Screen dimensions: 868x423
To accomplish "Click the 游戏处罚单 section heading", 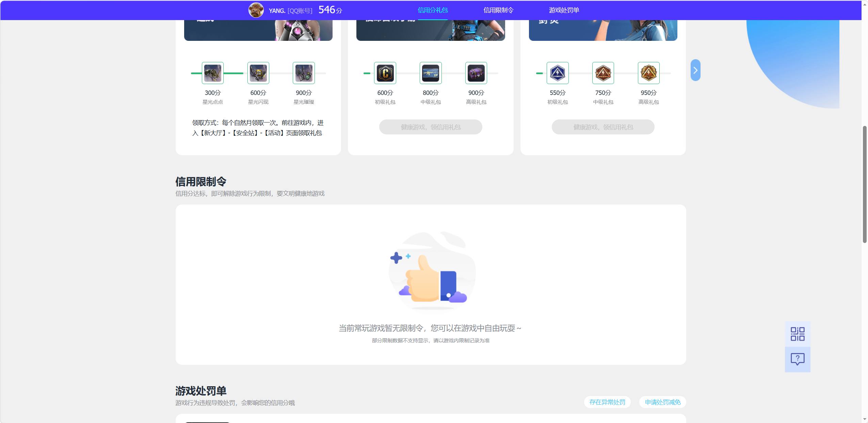I will tap(201, 391).
